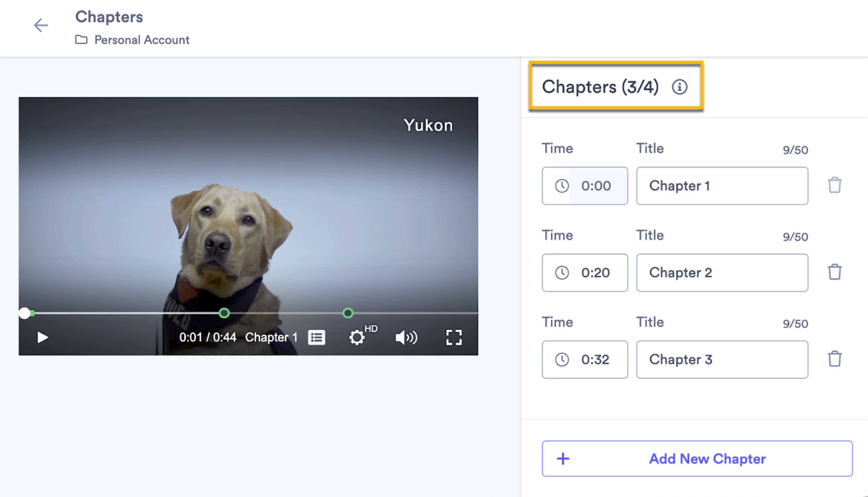
Task: Delete Chapter 2 using its trash icon
Action: point(835,272)
